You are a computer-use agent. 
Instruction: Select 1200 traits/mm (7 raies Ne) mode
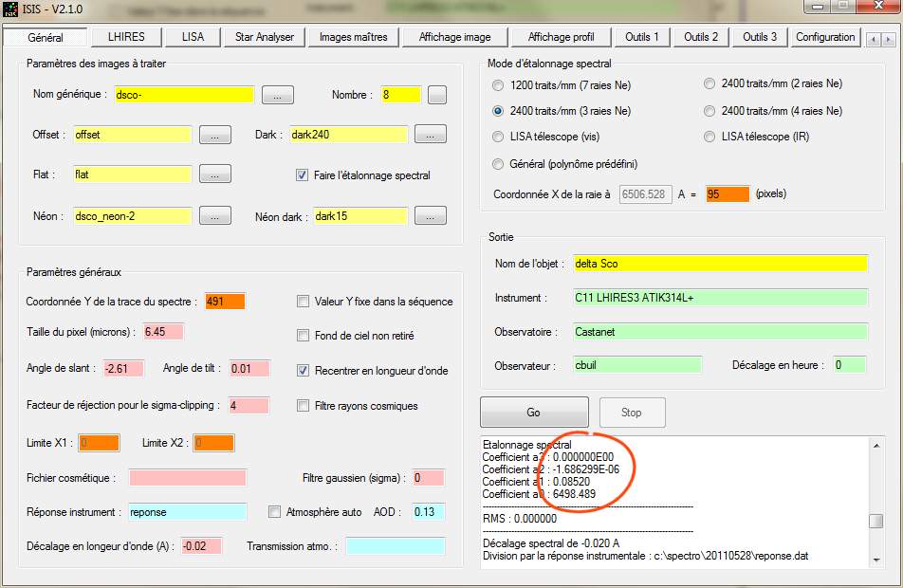click(499, 85)
